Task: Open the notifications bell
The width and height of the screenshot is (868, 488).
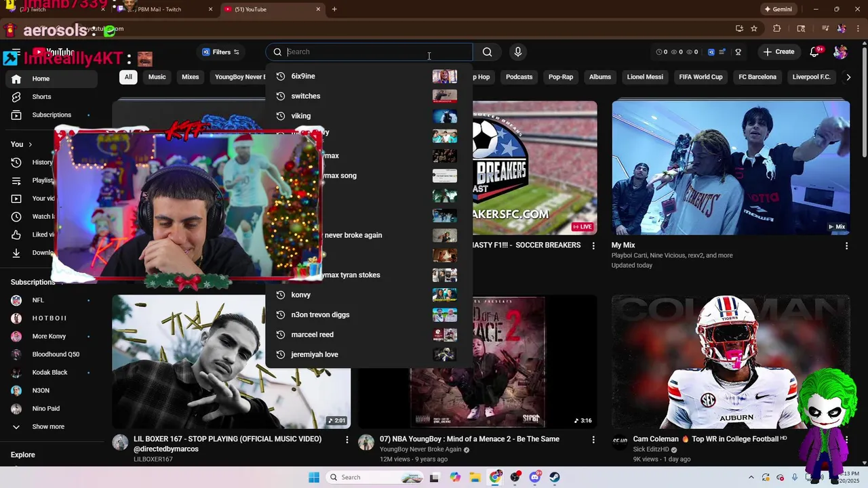Action: tap(815, 52)
